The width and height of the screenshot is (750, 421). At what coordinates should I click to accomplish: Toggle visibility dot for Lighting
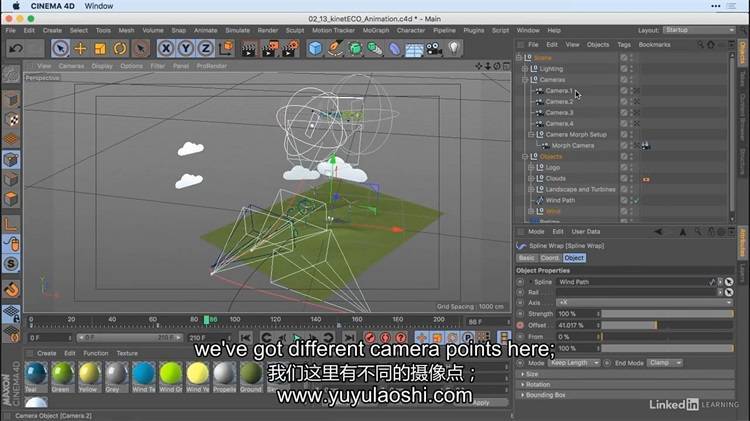(x=631, y=68)
